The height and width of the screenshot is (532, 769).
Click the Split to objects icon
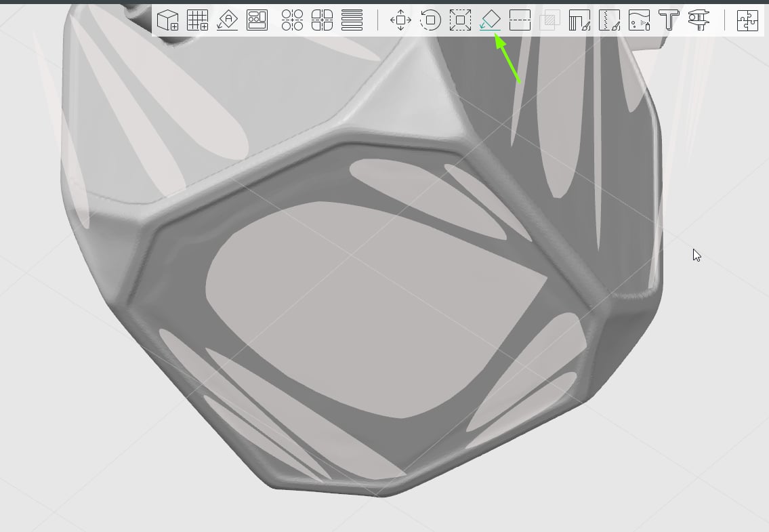coord(292,20)
